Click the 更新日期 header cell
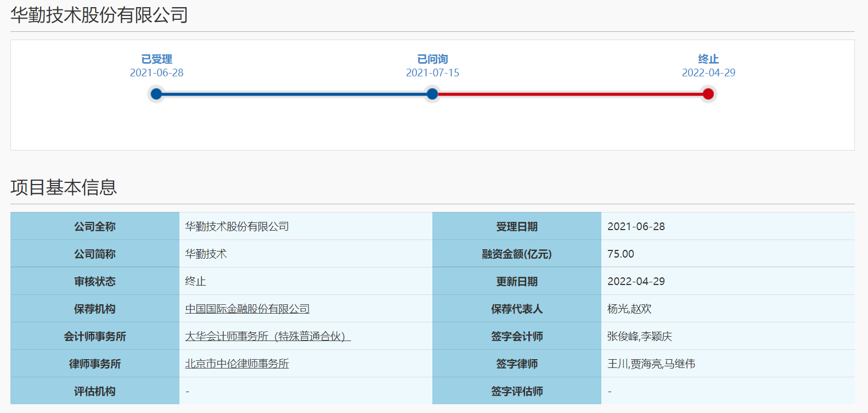The image size is (868, 413). coord(517,281)
